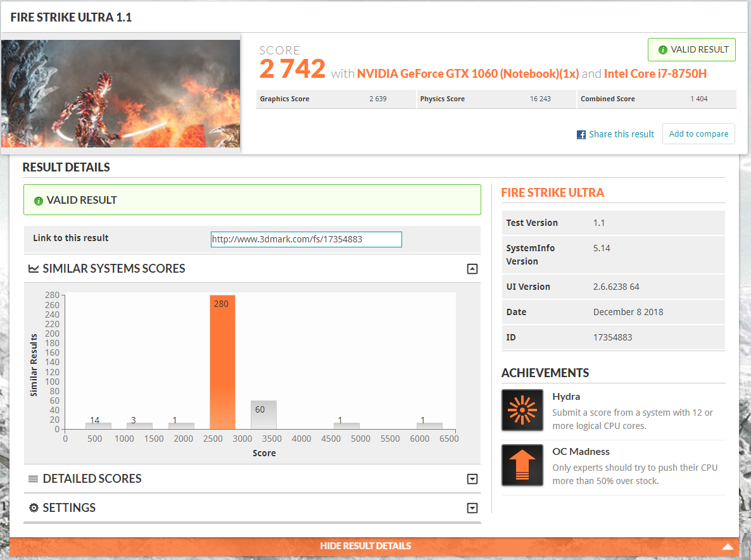Click the Combined Score value 1 404
The height and width of the screenshot is (560, 751).
tap(699, 99)
